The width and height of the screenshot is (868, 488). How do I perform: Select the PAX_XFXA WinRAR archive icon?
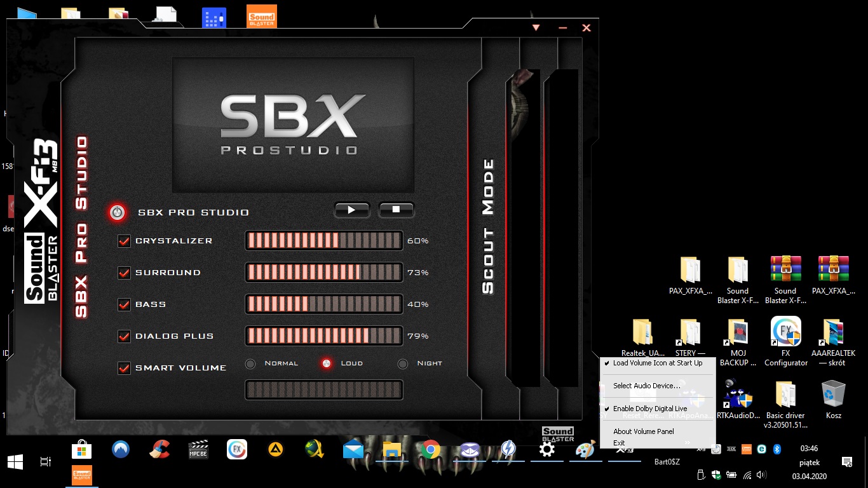point(833,276)
